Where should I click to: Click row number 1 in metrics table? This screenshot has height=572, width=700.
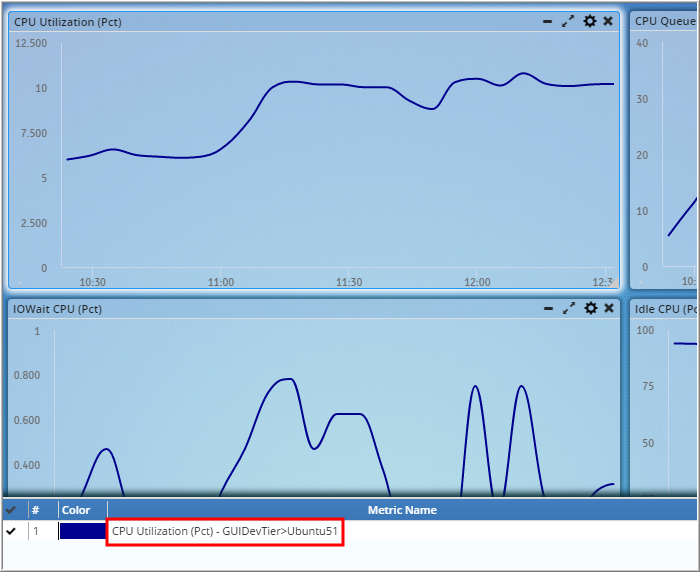36,531
